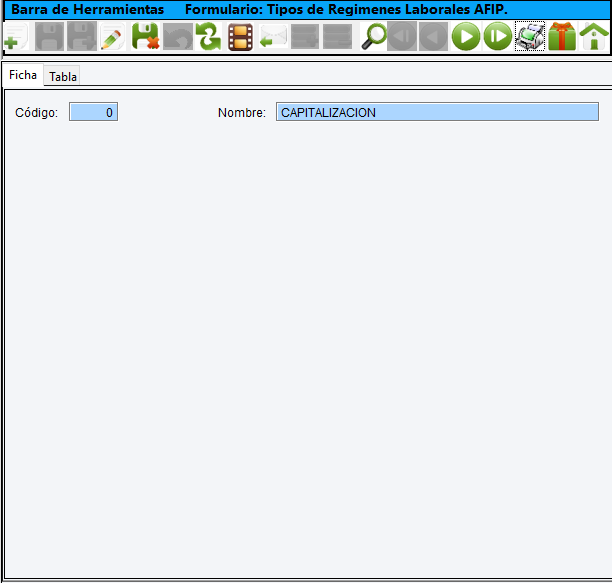Click the green gift box icon

click(562, 36)
